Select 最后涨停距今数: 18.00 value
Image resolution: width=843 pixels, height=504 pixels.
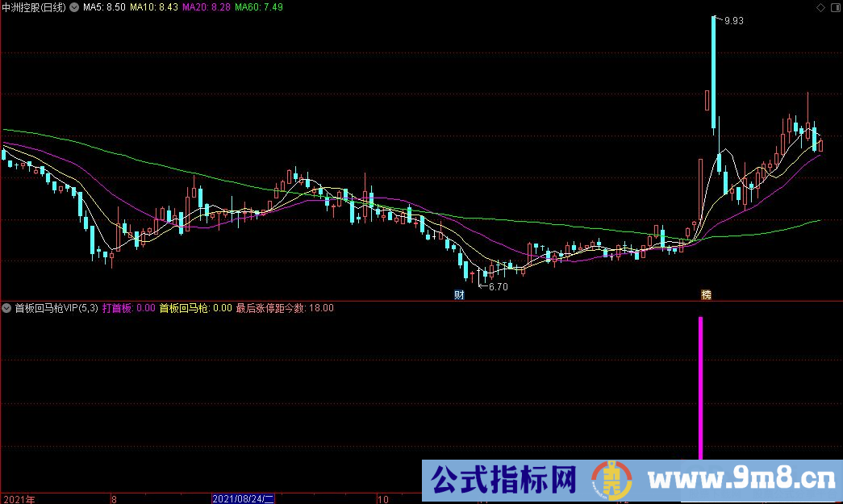click(x=285, y=308)
